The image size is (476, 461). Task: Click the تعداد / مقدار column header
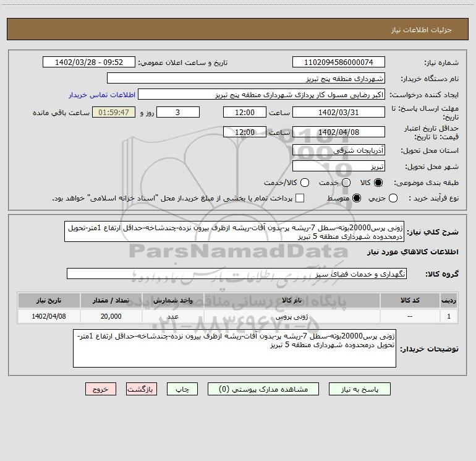(x=111, y=301)
